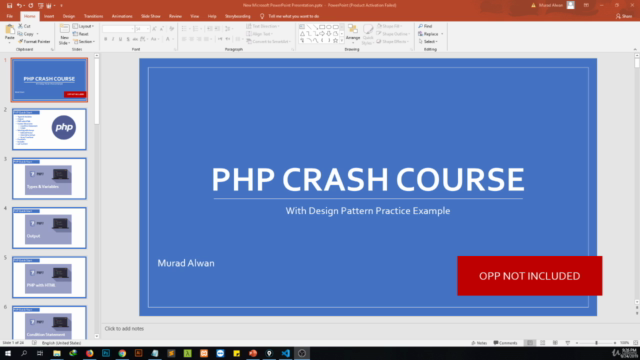This screenshot has height=360, width=640.
Task: Switch to the Design ribbon tab
Action: pyautogui.click(x=69, y=16)
